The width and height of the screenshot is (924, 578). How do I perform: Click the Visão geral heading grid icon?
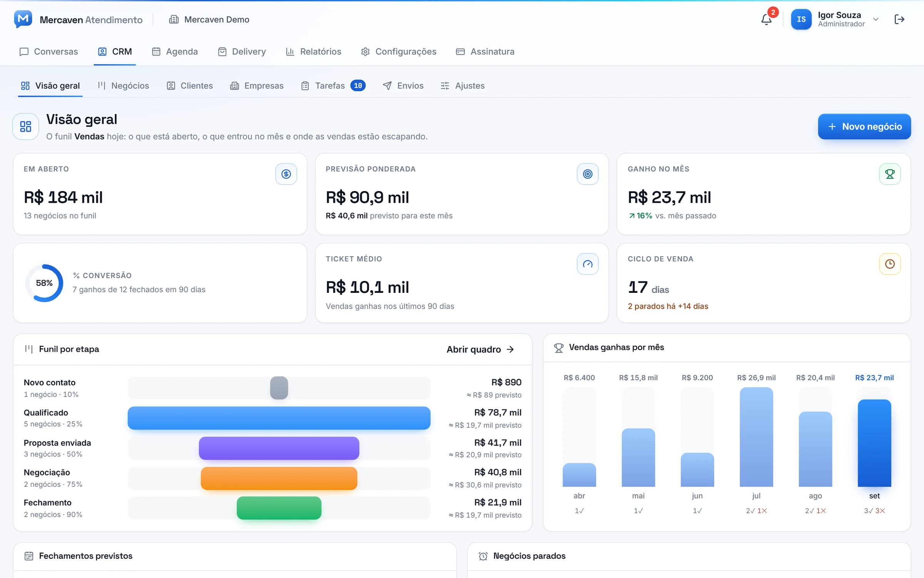(26, 126)
